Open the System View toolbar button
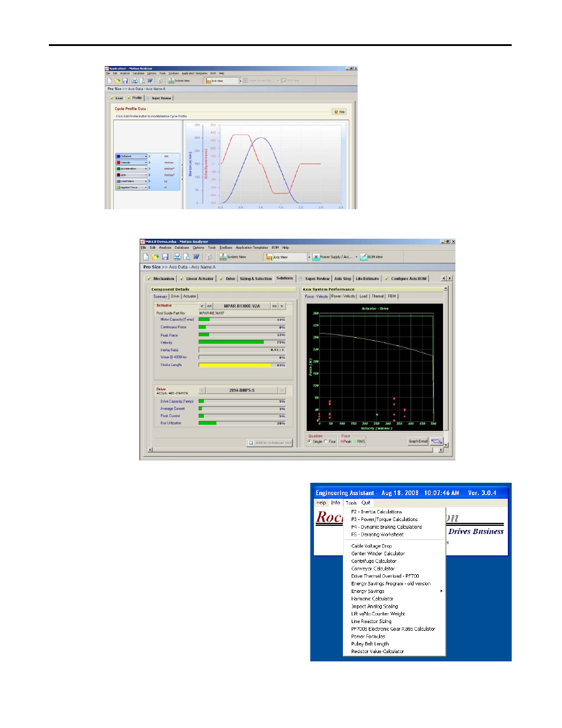 (x=233, y=257)
